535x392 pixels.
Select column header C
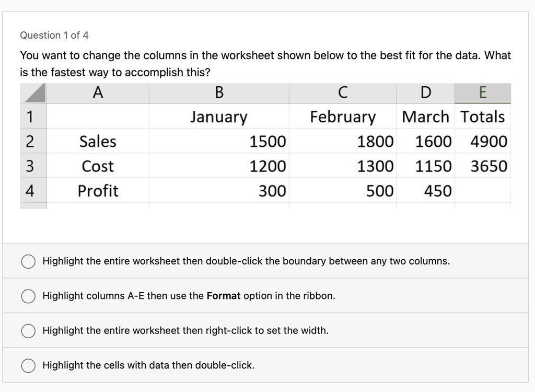pos(343,93)
